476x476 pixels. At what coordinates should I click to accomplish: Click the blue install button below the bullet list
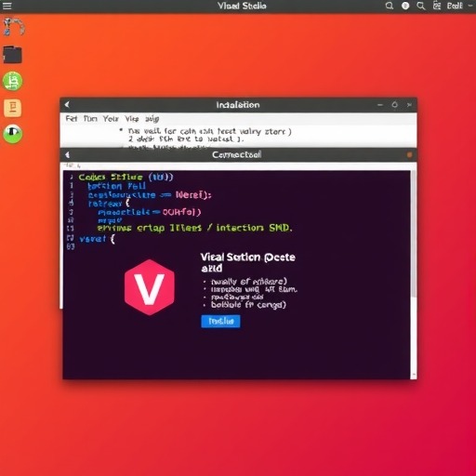(220, 321)
